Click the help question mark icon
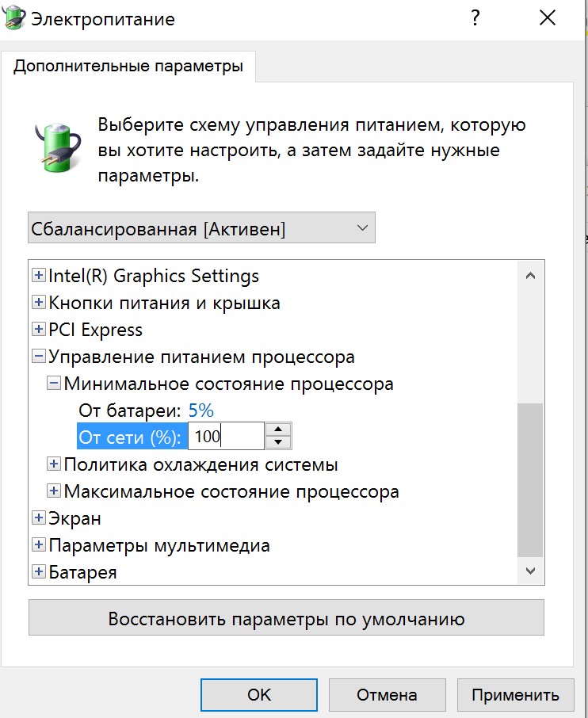 coord(475,18)
